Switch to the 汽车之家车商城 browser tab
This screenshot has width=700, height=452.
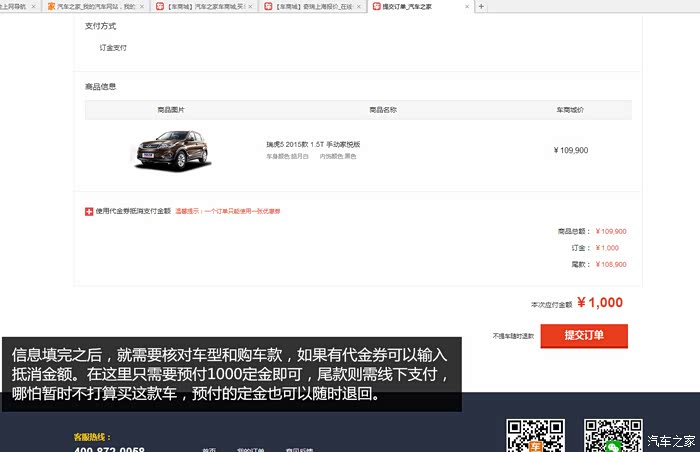click(x=202, y=6)
